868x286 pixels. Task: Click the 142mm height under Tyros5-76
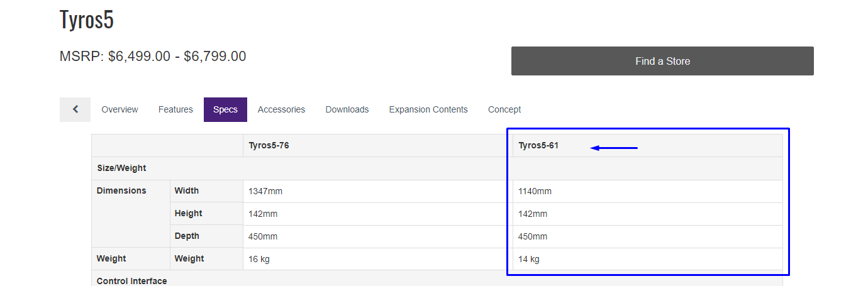[x=263, y=214]
